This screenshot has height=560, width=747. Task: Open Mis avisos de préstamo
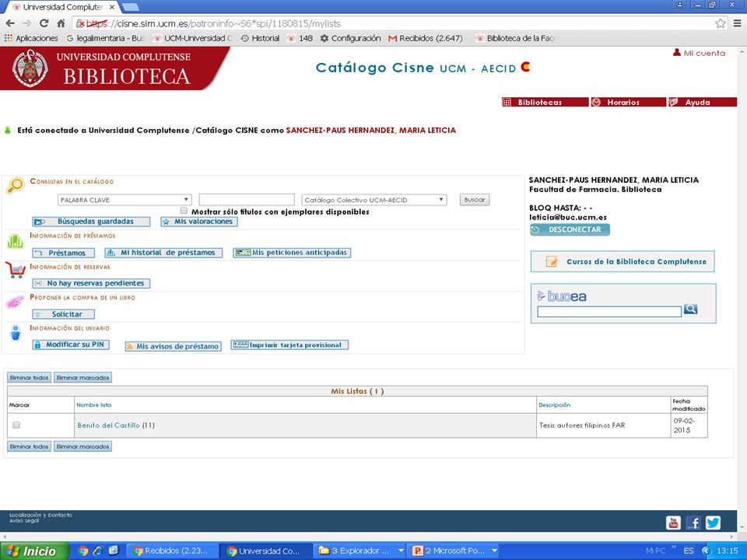174,346
